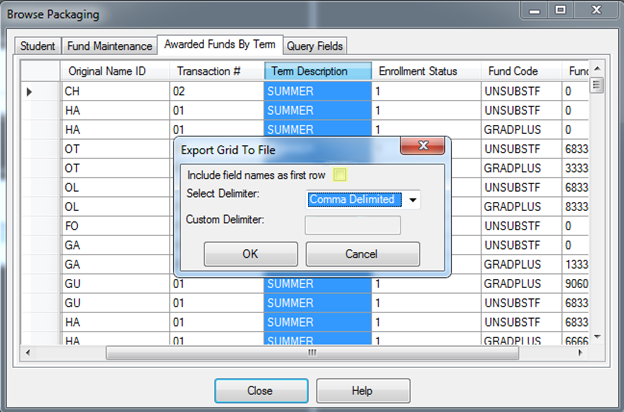Click the Fund Code column header
Screen dimensions: 624x412
tap(521, 71)
